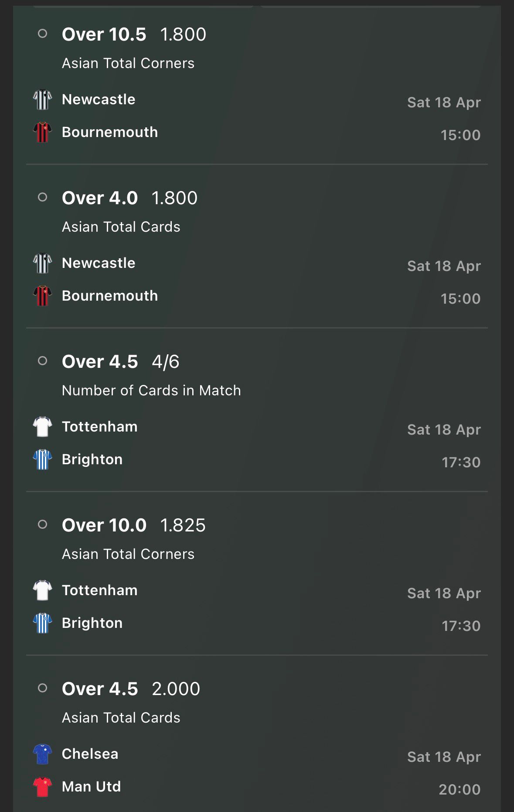The width and height of the screenshot is (514, 812).
Task: Open the Number of Cards in Match market
Action: coord(151,391)
